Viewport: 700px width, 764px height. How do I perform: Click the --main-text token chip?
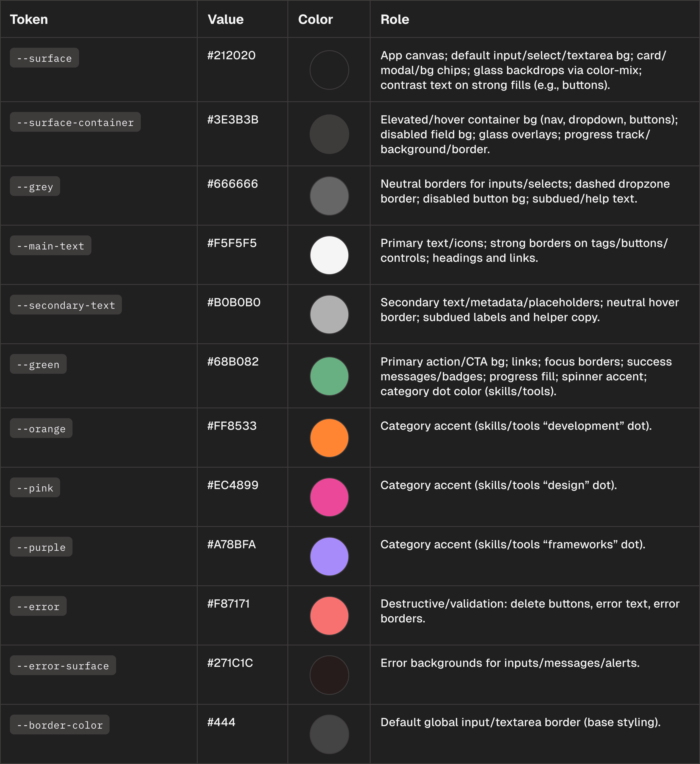tap(51, 246)
